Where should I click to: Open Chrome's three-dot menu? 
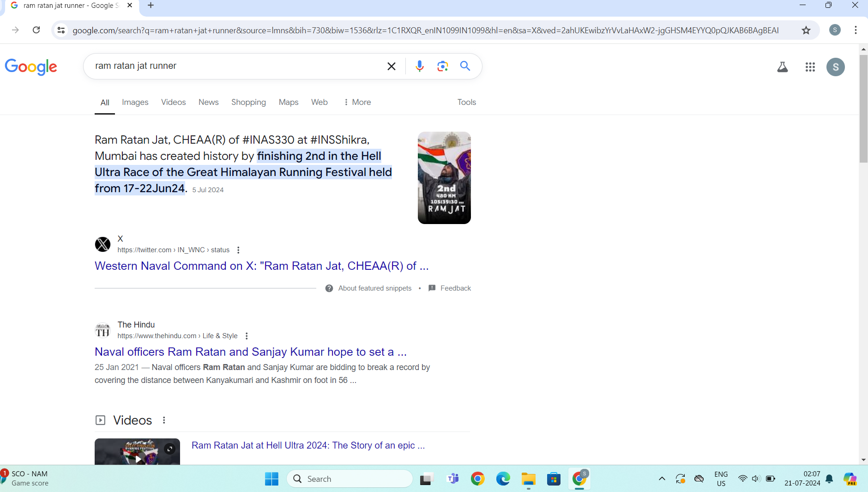click(x=856, y=30)
